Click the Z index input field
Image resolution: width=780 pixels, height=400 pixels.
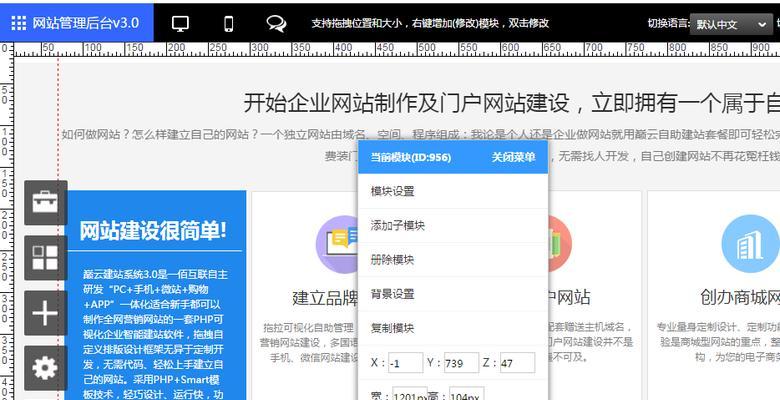click(x=517, y=363)
